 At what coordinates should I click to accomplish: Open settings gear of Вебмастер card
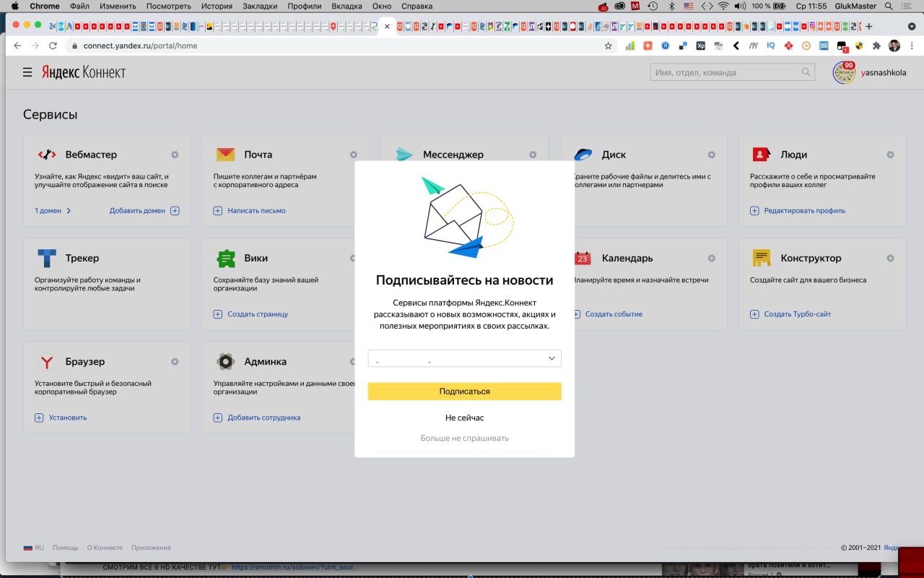tap(175, 155)
